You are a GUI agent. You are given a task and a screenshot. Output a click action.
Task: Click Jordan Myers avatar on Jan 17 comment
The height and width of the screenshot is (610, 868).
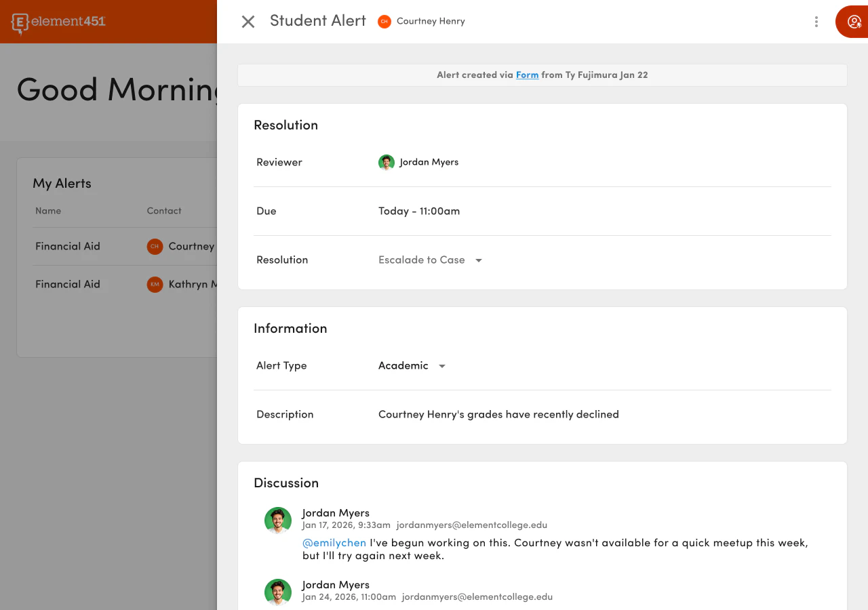(x=278, y=521)
